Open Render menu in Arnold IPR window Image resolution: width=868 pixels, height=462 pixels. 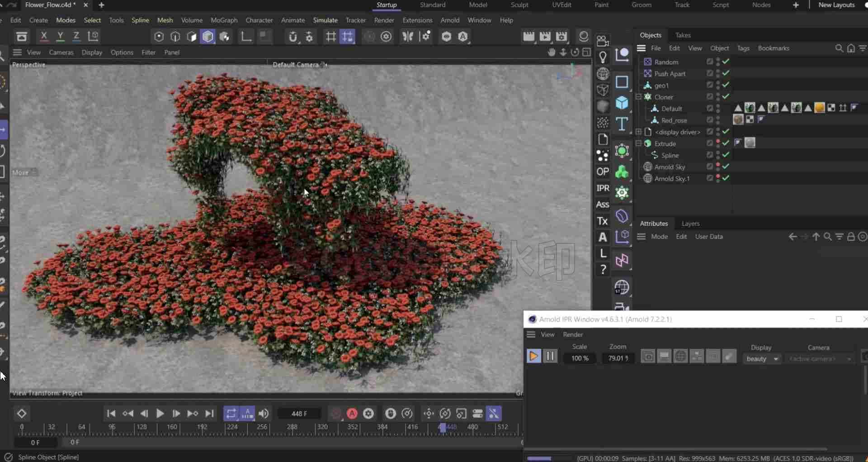(x=573, y=335)
